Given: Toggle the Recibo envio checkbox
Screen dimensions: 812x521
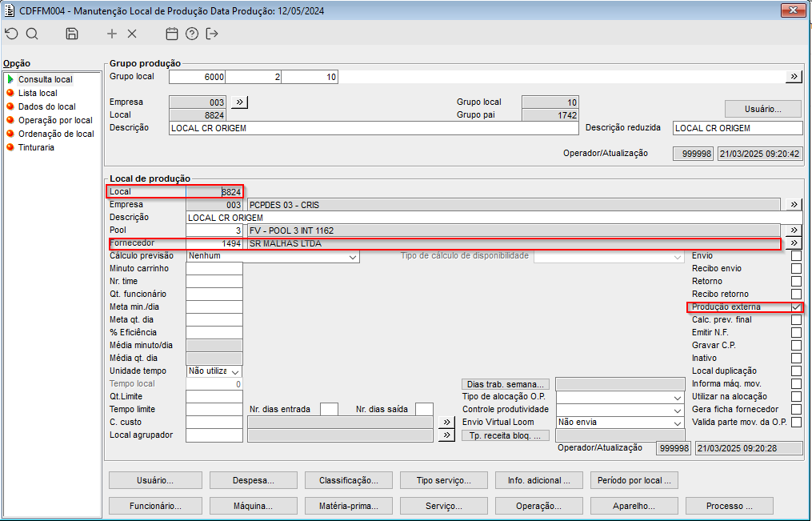Looking at the screenshot, I should 797,268.
